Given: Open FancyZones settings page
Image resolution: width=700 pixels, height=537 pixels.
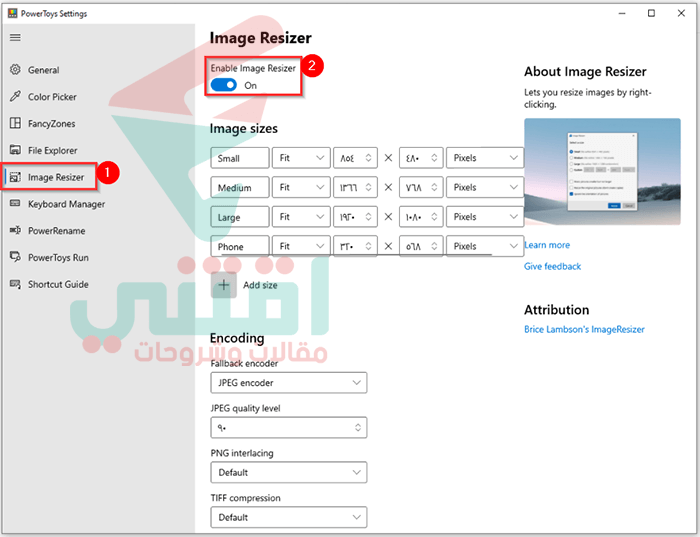Looking at the screenshot, I should (x=51, y=124).
